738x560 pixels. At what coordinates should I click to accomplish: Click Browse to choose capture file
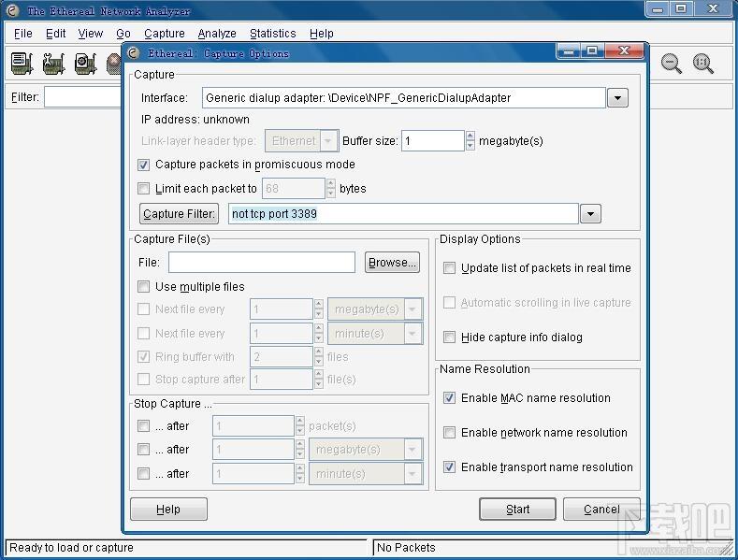coord(392,262)
